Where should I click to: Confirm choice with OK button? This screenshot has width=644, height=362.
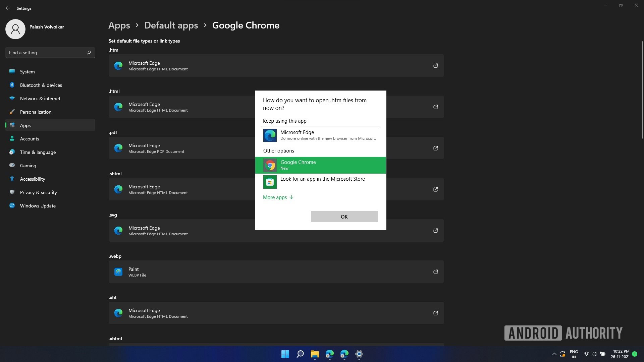(x=344, y=217)
